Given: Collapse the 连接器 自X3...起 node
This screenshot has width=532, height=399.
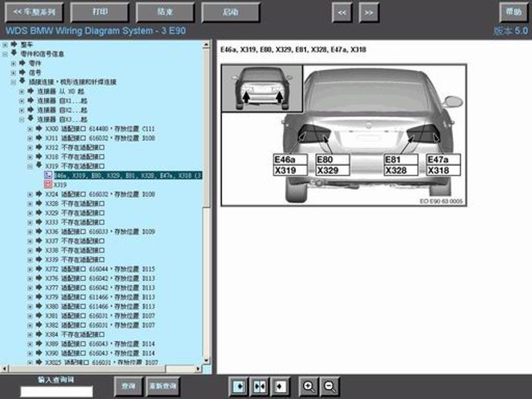Looking at the screenshot, I should (22, 119).
